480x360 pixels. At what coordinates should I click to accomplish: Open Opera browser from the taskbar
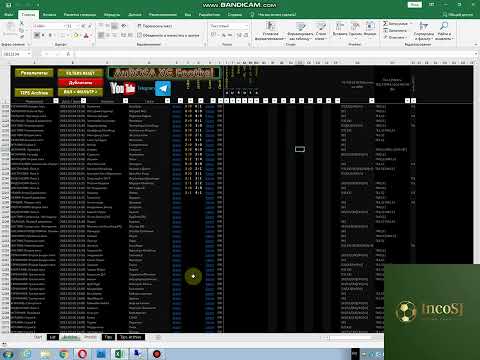coord(82,354)
